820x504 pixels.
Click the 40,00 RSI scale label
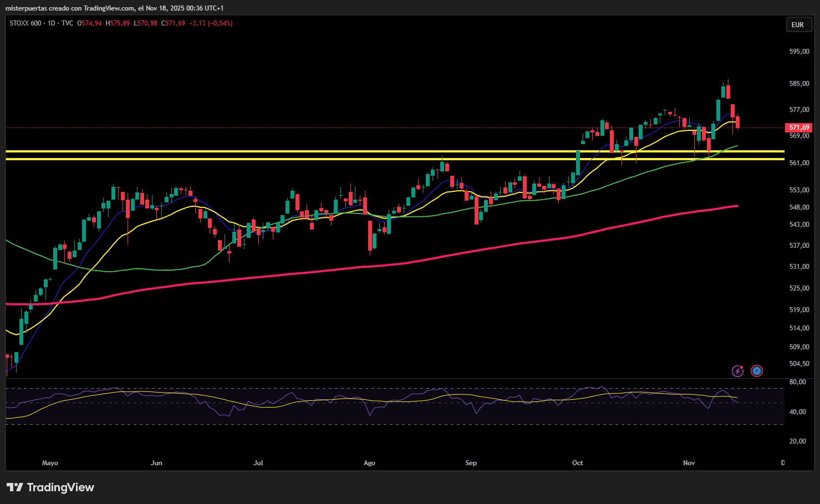point(798,412)
